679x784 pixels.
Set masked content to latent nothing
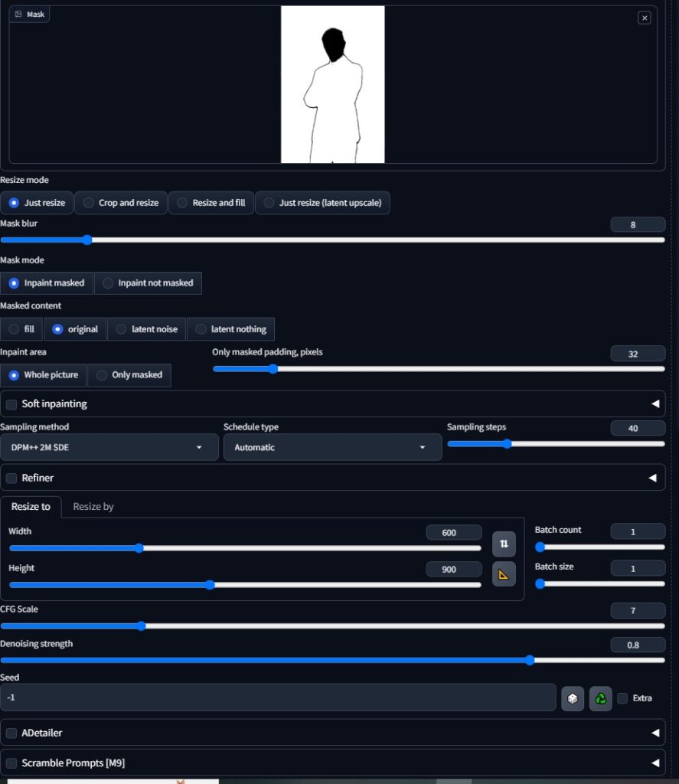pos(231,329)
